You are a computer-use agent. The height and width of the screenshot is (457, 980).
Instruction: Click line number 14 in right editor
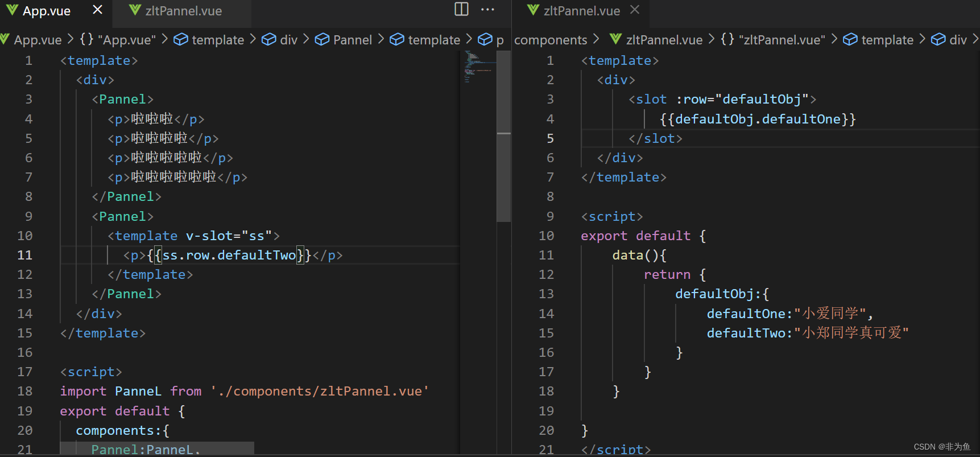click(546, 314)
